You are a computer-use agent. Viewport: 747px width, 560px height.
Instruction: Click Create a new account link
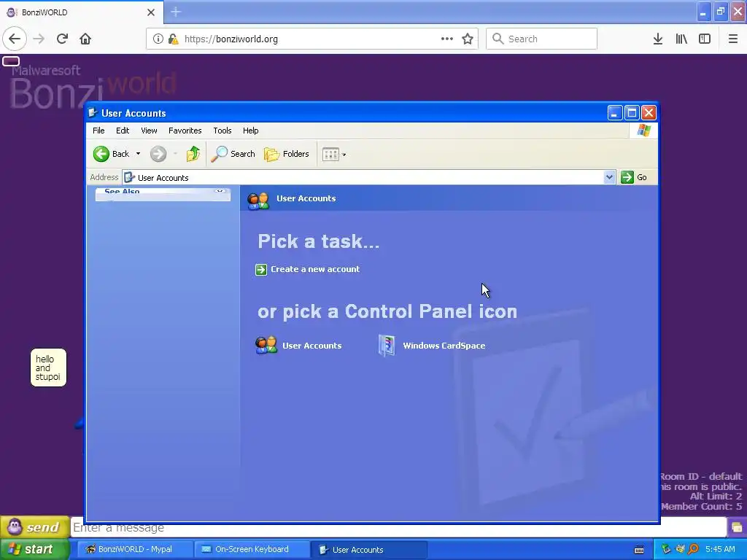tap(315, 269)
